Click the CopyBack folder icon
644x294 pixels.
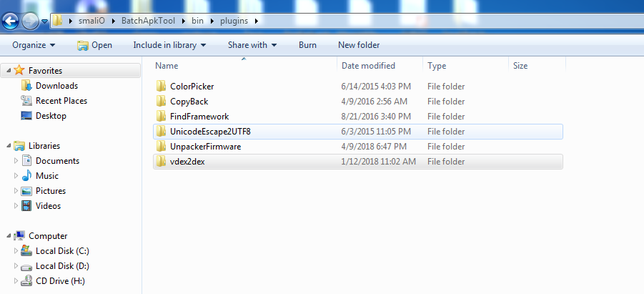click(161, 101)
